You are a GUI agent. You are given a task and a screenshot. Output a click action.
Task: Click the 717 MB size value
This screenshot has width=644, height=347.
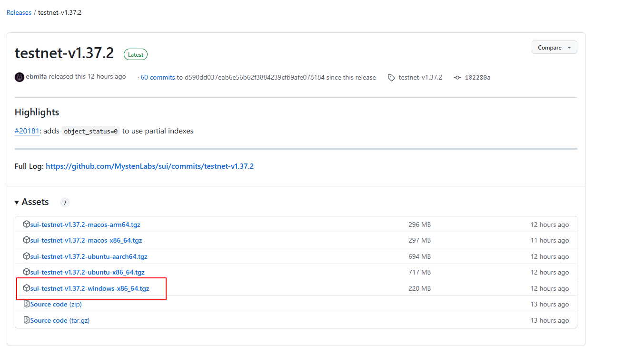(x=419, y=272)
